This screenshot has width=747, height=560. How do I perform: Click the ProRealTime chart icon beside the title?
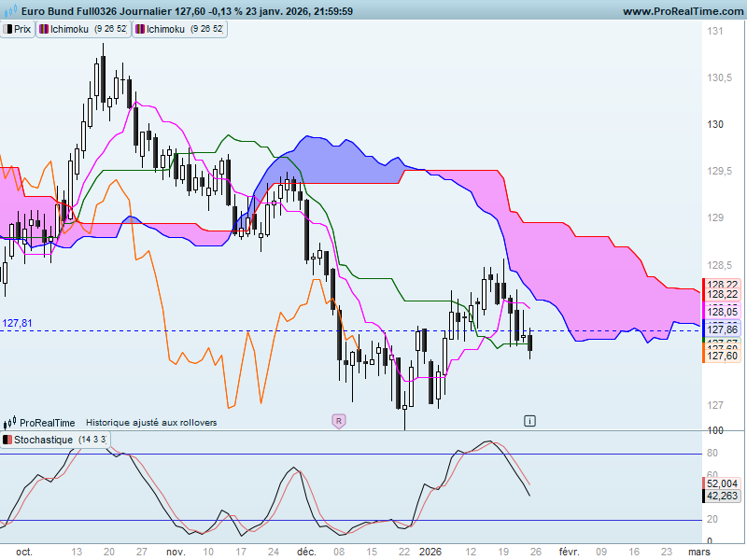pos(10,10)
